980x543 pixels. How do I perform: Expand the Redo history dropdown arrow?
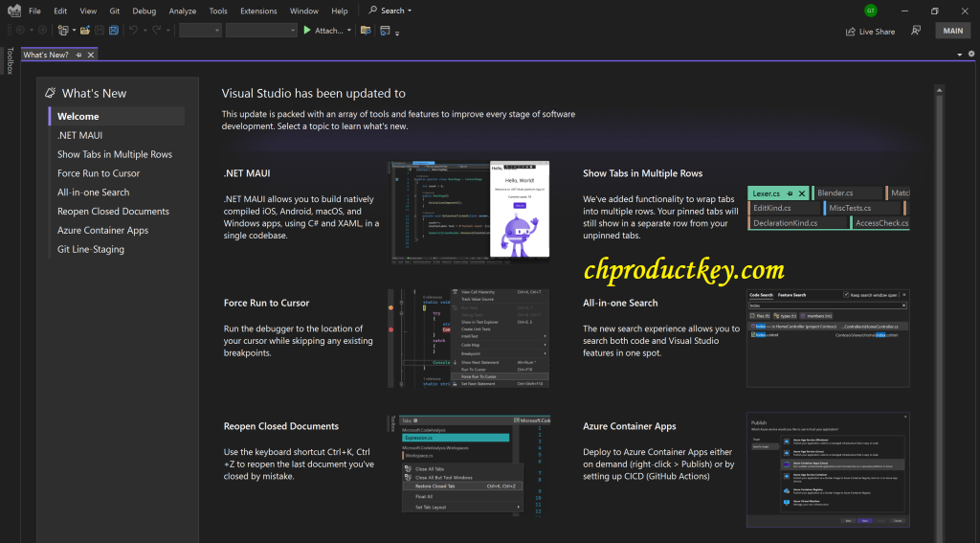tap(168, 30)
